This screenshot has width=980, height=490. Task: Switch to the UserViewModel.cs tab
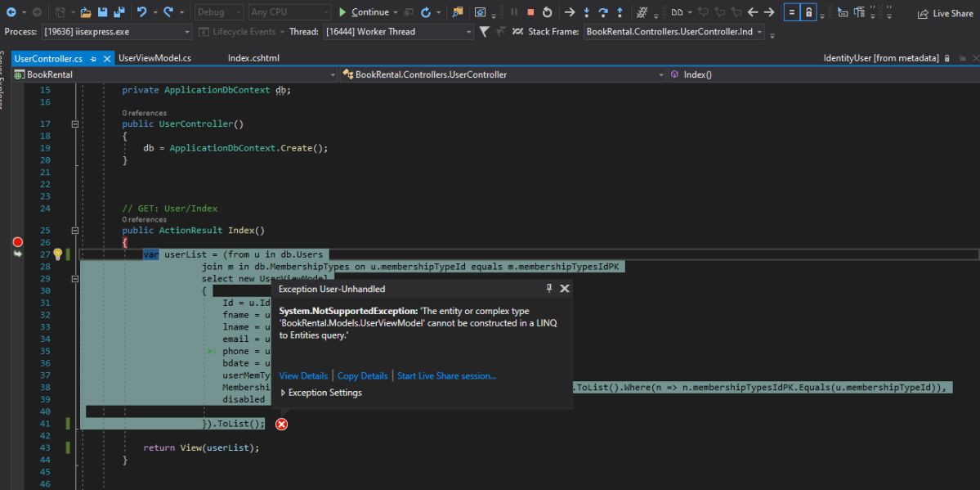[x=154, y=58]
